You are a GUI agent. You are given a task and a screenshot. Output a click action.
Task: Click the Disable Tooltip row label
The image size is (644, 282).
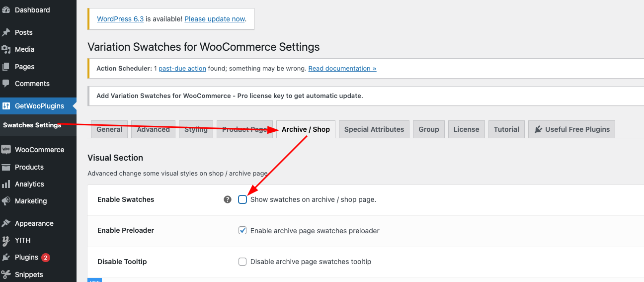(x=122, y=262)
